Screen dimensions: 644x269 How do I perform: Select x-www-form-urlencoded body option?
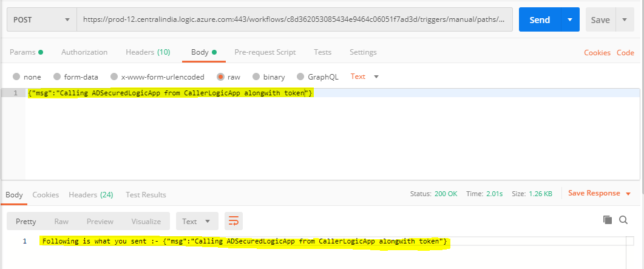114,77
